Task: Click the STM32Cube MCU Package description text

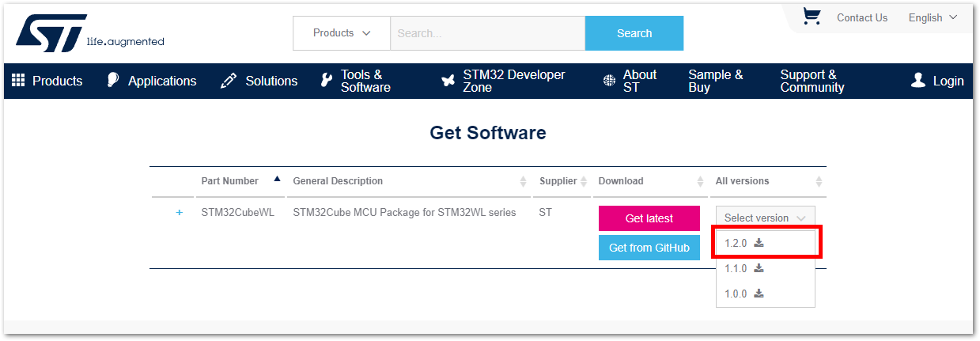Action: point(404,213)
